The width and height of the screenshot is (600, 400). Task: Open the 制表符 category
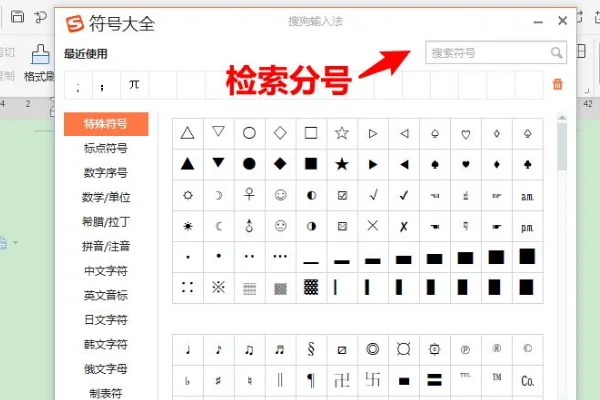coord(106,393)
